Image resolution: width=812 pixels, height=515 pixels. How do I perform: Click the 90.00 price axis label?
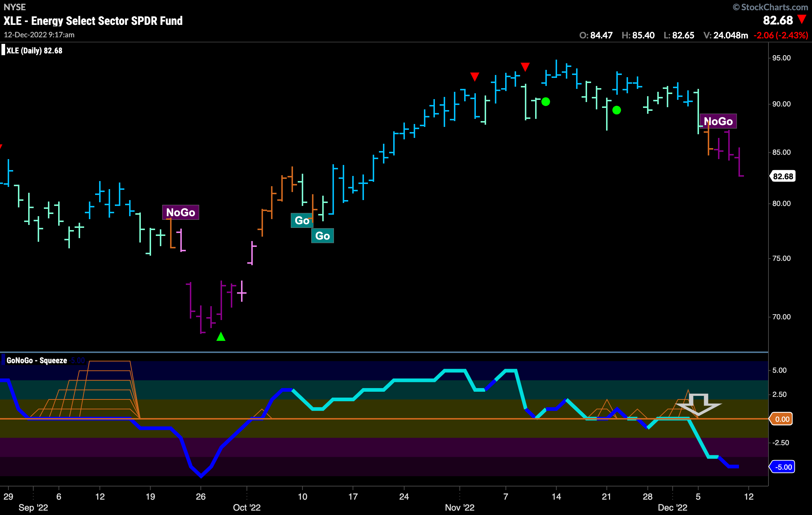(781, 104)
